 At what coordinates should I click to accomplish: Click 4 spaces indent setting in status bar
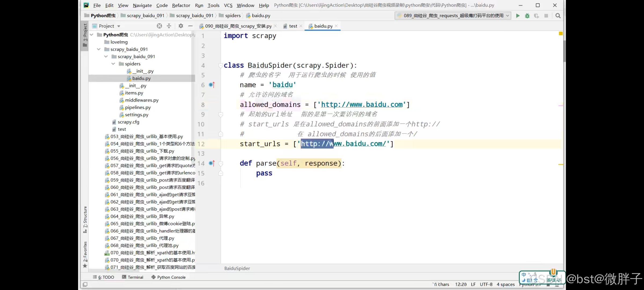tap(506, 284)
